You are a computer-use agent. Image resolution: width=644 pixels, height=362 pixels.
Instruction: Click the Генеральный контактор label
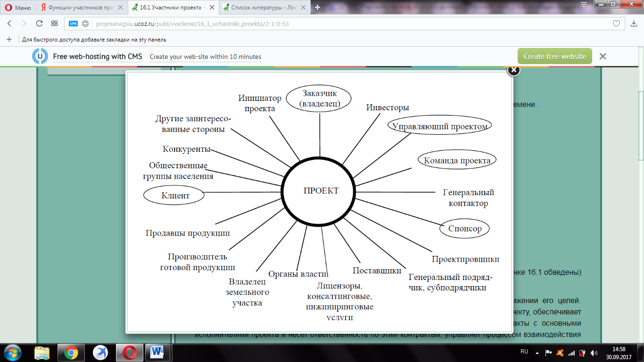tap(468, 198)
